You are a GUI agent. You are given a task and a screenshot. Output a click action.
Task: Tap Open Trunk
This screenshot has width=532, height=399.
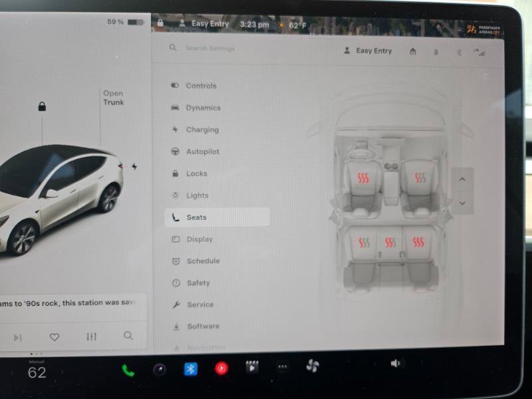click(x=114, y=98)
